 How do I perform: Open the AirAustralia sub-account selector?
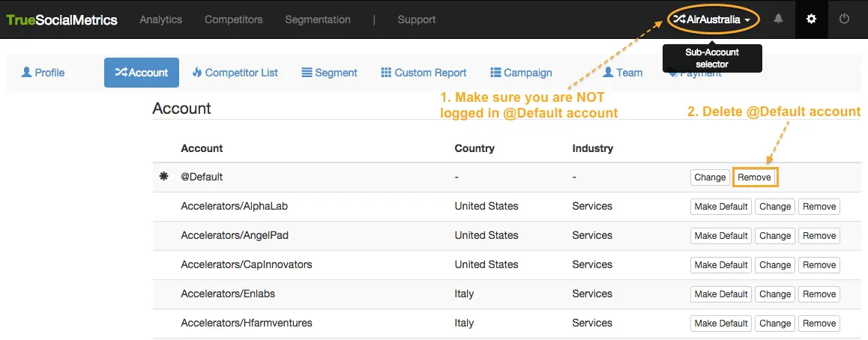coord(713,19)
